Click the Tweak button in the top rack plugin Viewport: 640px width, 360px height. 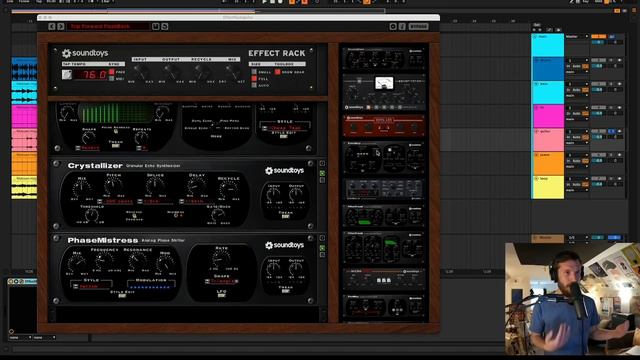116,146
